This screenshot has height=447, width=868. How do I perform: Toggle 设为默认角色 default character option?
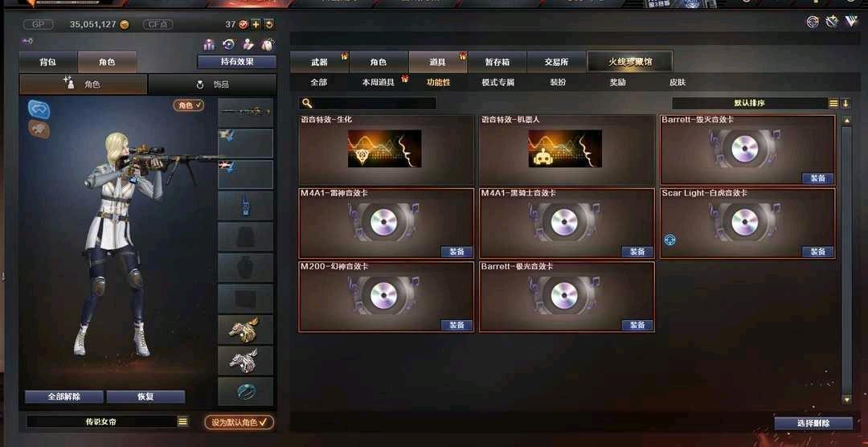pyautogui.click(x=240, y=422)
